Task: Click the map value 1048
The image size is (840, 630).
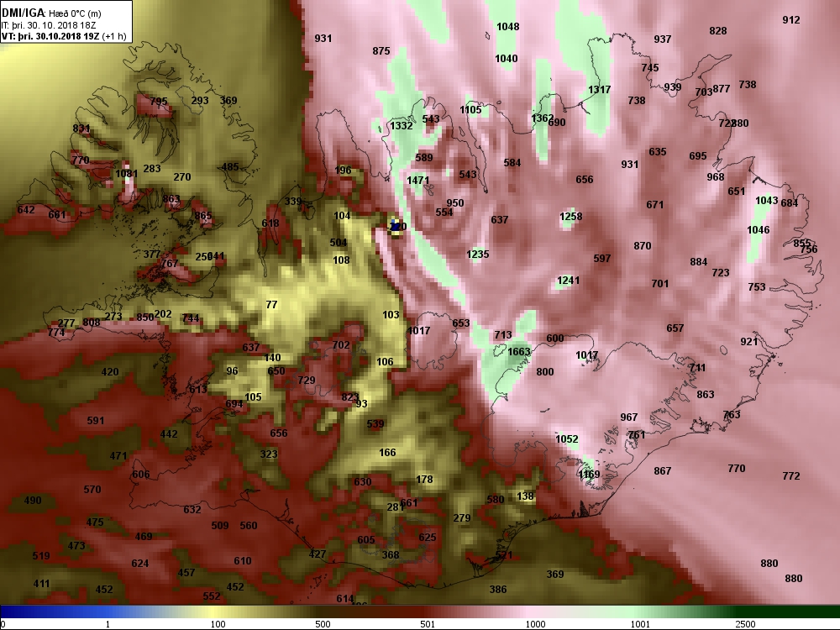Action: click(508, 26)
